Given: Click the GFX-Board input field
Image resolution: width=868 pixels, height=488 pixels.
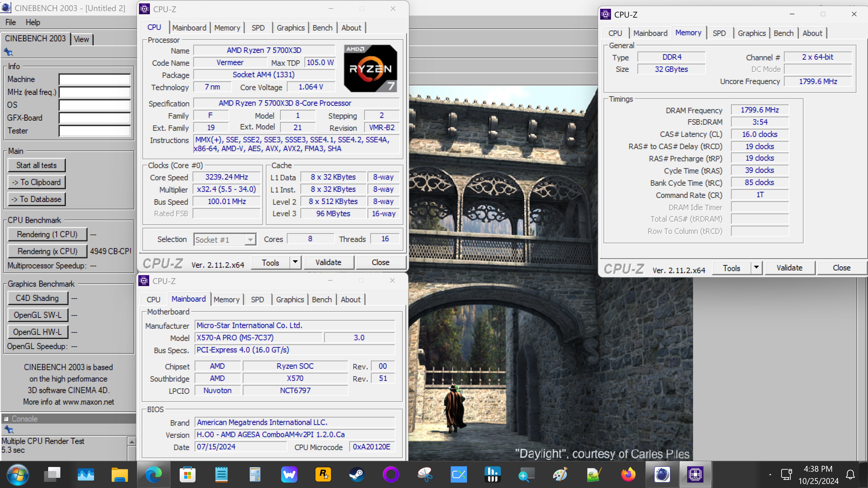Looking at the screenshot, I should 95,118.
